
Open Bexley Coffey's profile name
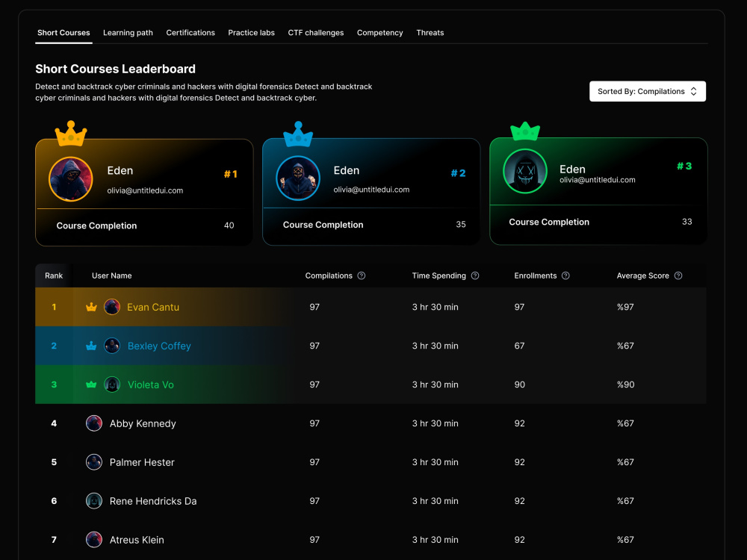tap(159, 346)
